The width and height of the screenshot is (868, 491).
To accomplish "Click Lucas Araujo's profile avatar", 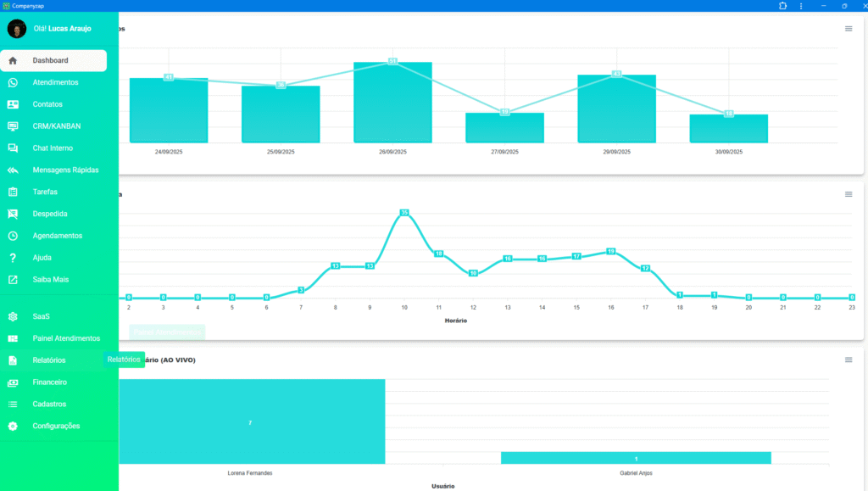I will pos(17,29).
